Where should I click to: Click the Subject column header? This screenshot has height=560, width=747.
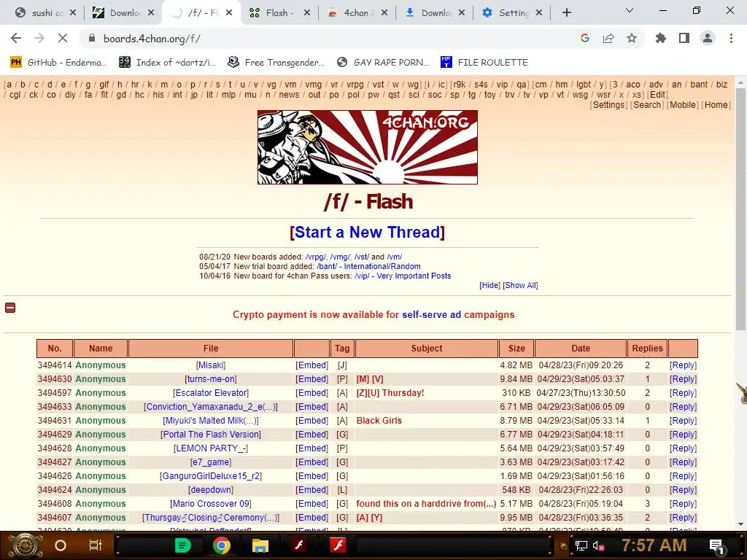pos(427,348)
